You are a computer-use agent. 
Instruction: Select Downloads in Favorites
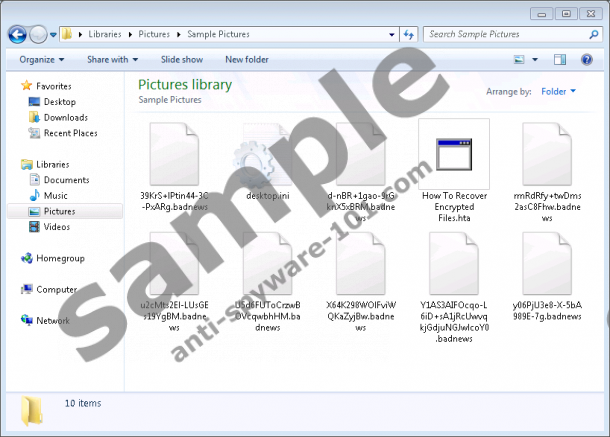point(65,118)
